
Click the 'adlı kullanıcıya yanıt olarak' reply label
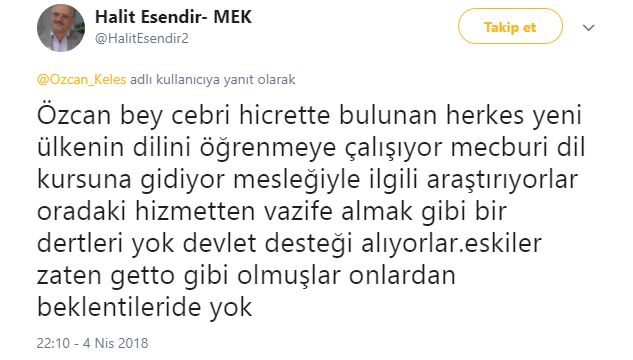tap(212, 79)
